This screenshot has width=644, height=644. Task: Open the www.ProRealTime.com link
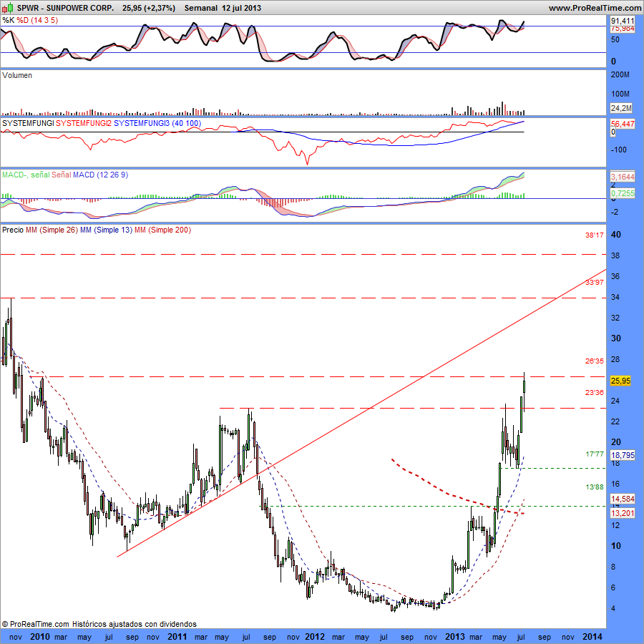pos(595,8)
